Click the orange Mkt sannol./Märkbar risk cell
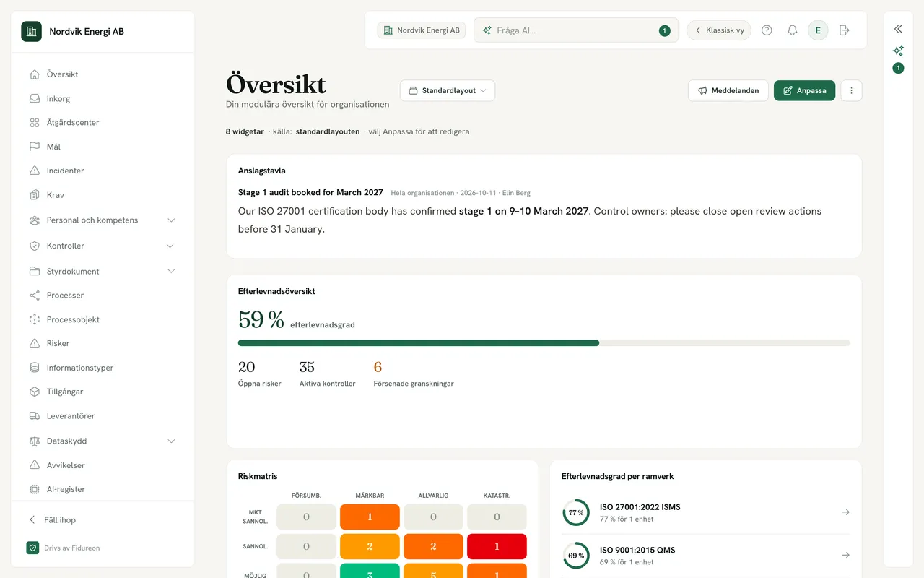This screenshot has height=578, width=924. coord(370,517)
